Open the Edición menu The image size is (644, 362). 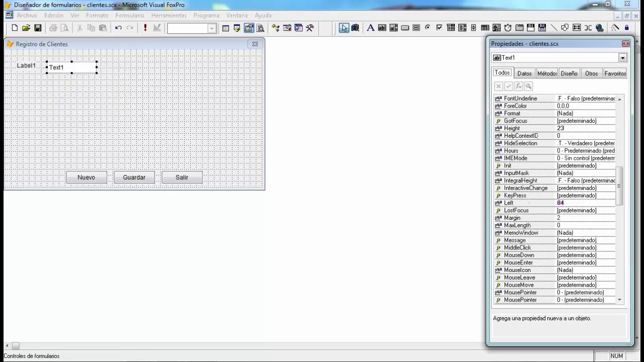[x=54, y=16]
